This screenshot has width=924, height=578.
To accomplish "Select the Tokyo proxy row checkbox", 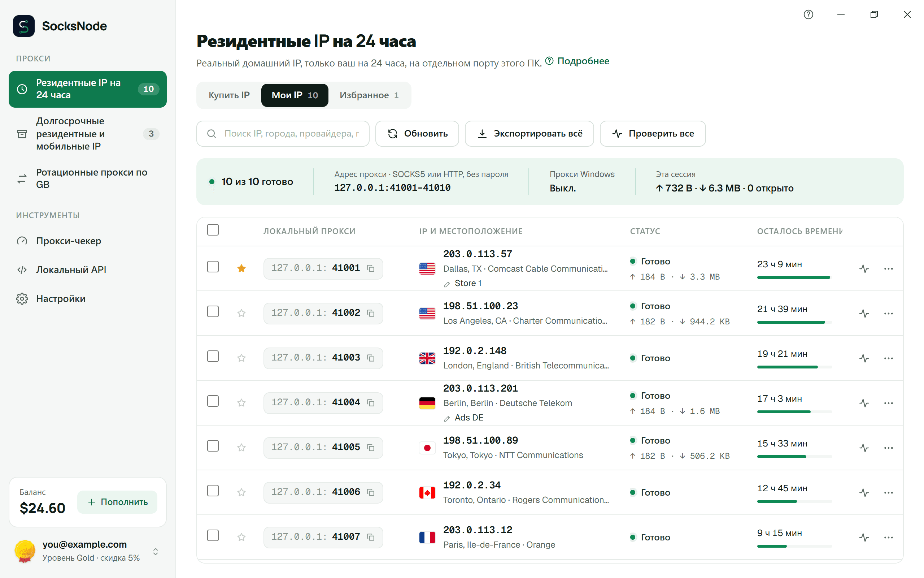I will click(x=213, y=446).
